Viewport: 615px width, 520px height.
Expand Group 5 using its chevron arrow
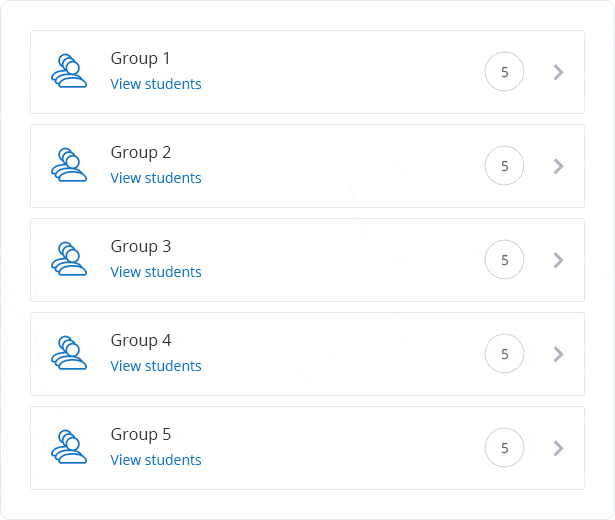coord(559,448)
